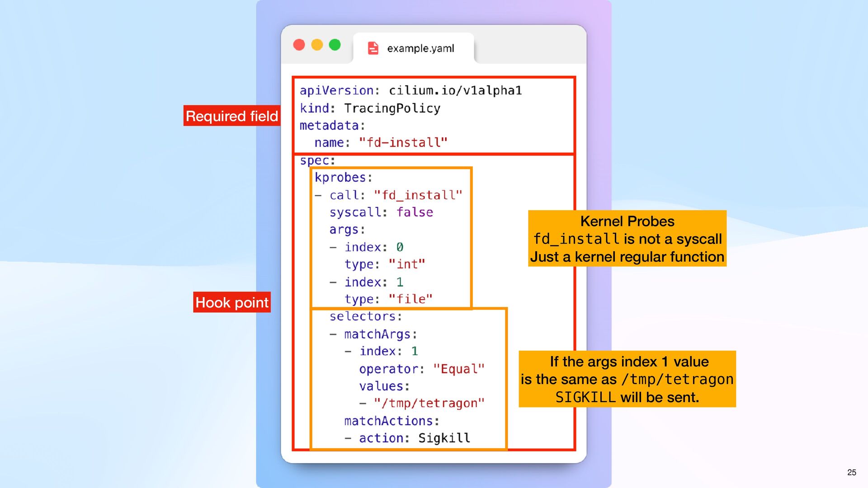Click the Kernel Probes annotation box

tap(627, 239)
